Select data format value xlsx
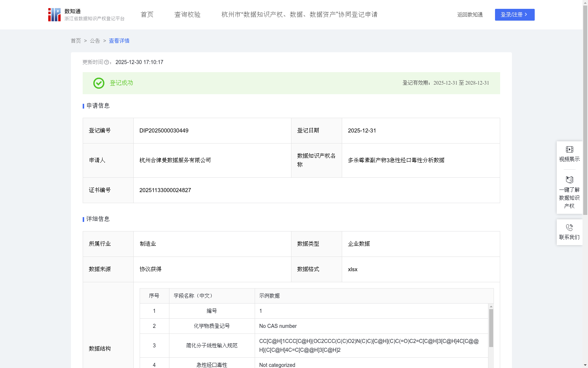The image size is (588, 368). [x=352, y=269]
